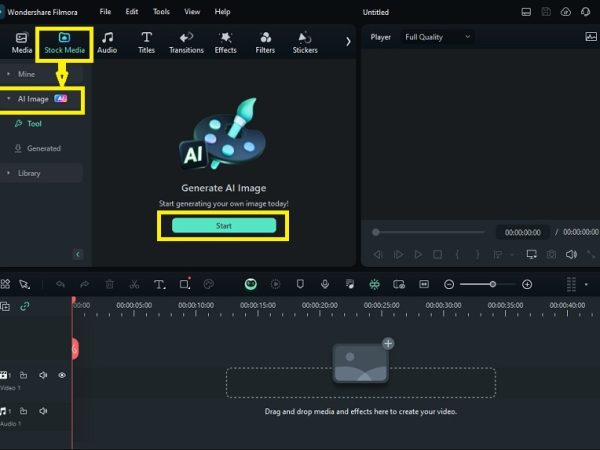Click the monitor display settings icon
600x450 pixels.
532,254
